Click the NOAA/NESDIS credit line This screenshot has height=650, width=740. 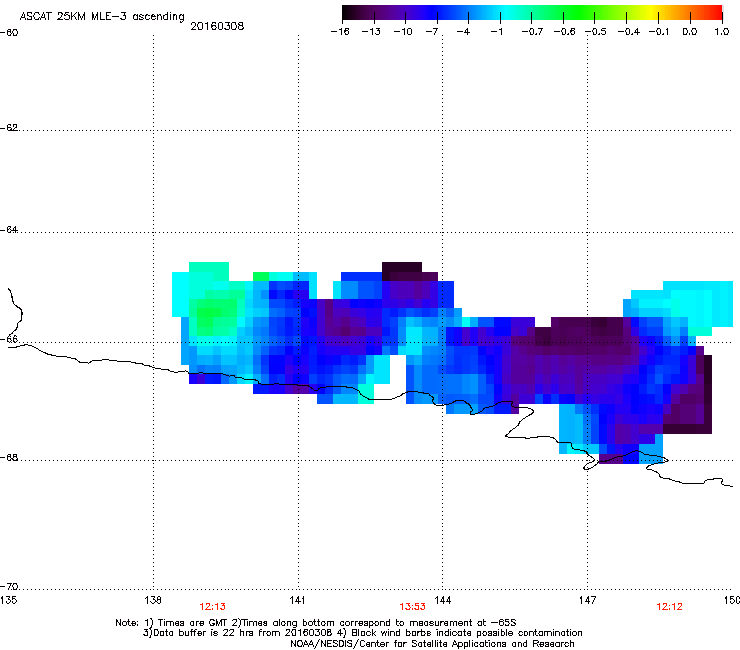(x=432, y=644)
